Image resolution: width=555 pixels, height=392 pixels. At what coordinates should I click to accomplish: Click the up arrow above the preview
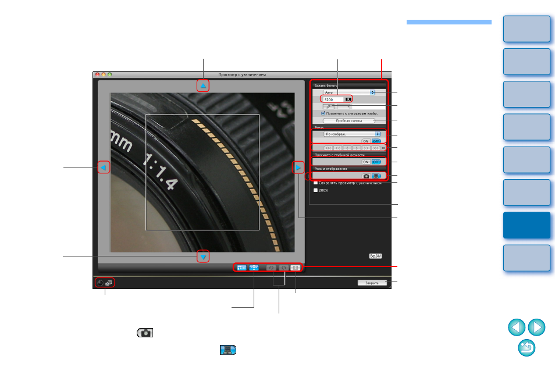203,86
